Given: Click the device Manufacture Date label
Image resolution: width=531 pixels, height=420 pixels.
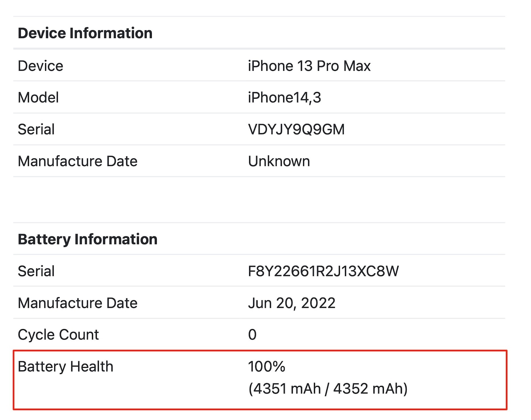Looking at the screenshot, I should click(x=78, y=161).
